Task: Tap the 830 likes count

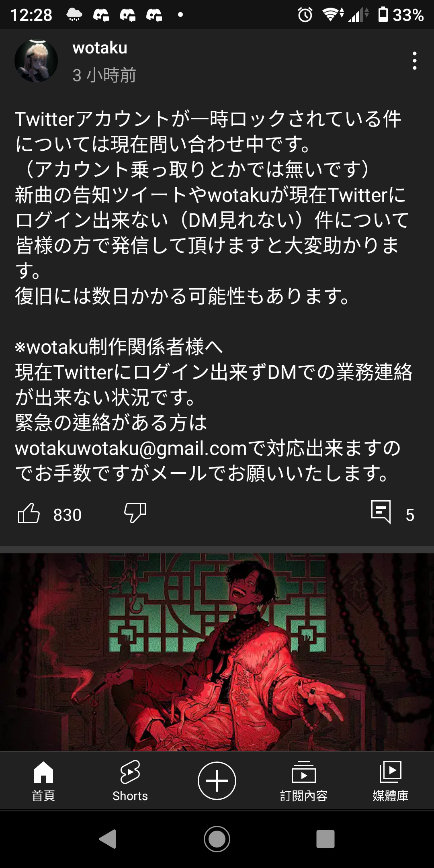Action: [x=68, y=515]
